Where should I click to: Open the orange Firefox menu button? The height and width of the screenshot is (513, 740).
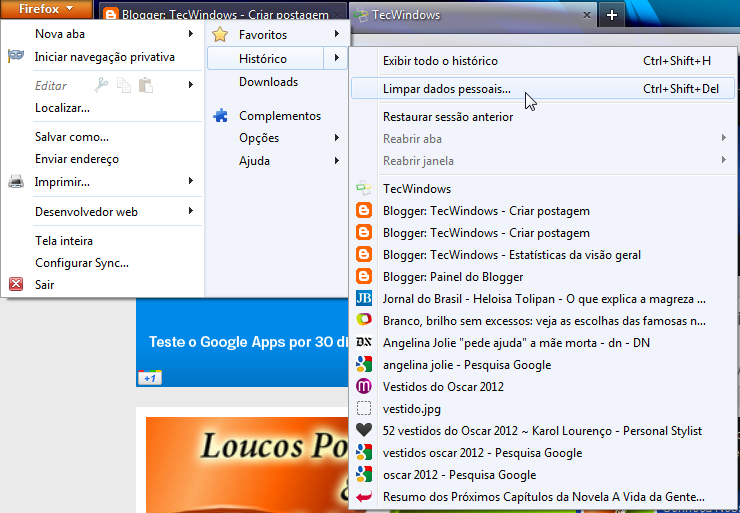[47, 10]
